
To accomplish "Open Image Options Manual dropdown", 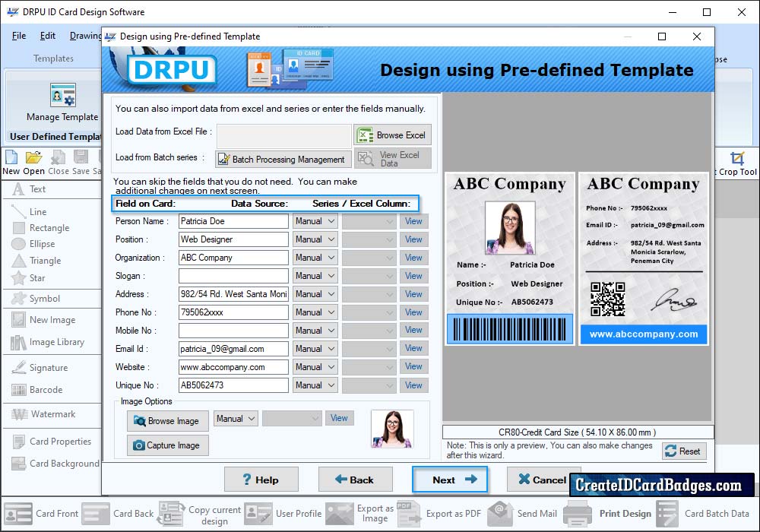I will click(236, 419).
